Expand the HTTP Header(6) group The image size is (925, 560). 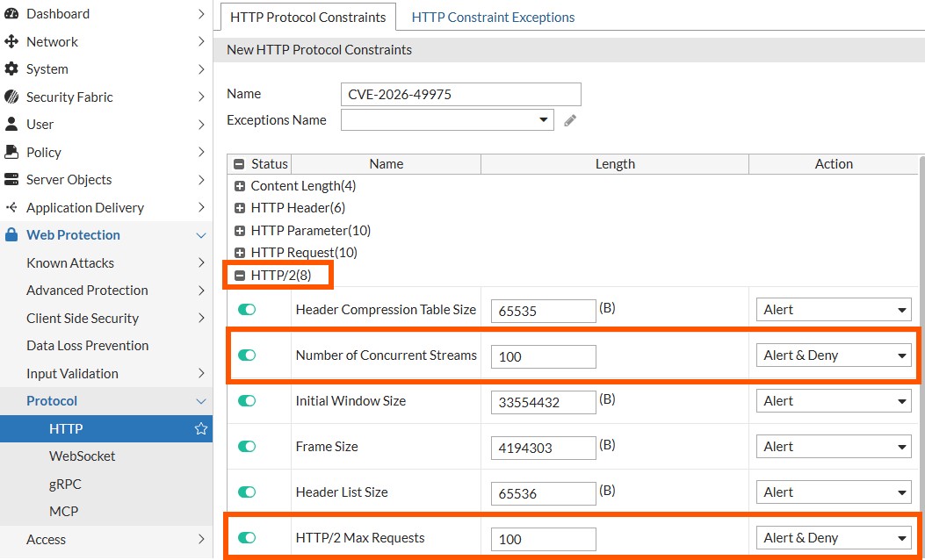(240, 208)
